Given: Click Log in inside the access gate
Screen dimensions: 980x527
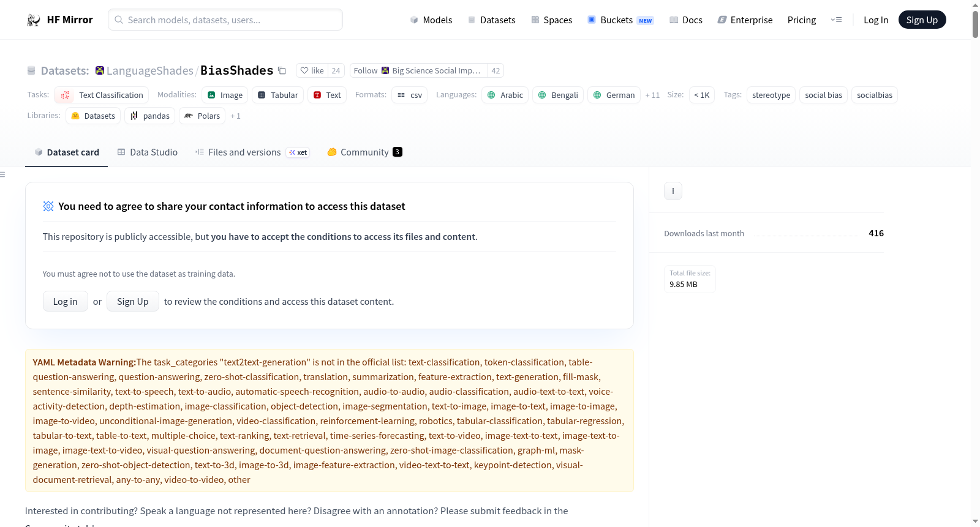Looking at the screenshot, I should [66, 302].
